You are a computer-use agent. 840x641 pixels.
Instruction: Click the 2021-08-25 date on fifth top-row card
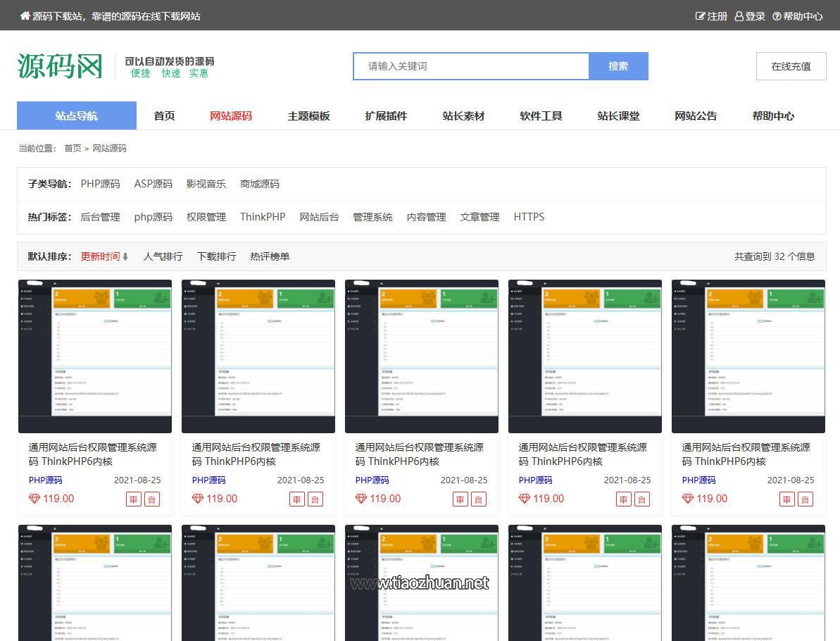(x=791, y=480)
